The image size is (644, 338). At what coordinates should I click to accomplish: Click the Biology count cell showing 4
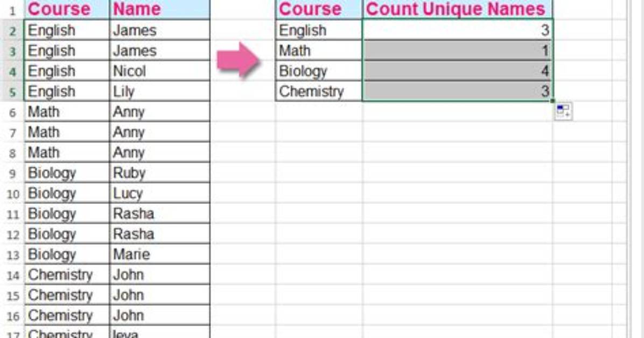(x=457, y=71)
